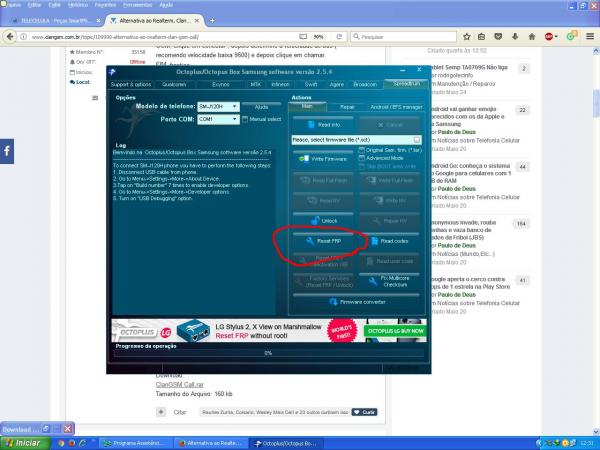This screenshot has height=450, width=600.
Task: Open the red adblock extension dropdown
Action: coord(551,37)
